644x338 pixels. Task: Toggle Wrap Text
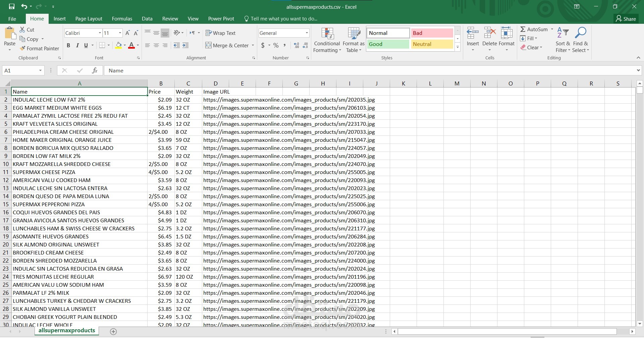pyautogui.click(x=220, y=33)
